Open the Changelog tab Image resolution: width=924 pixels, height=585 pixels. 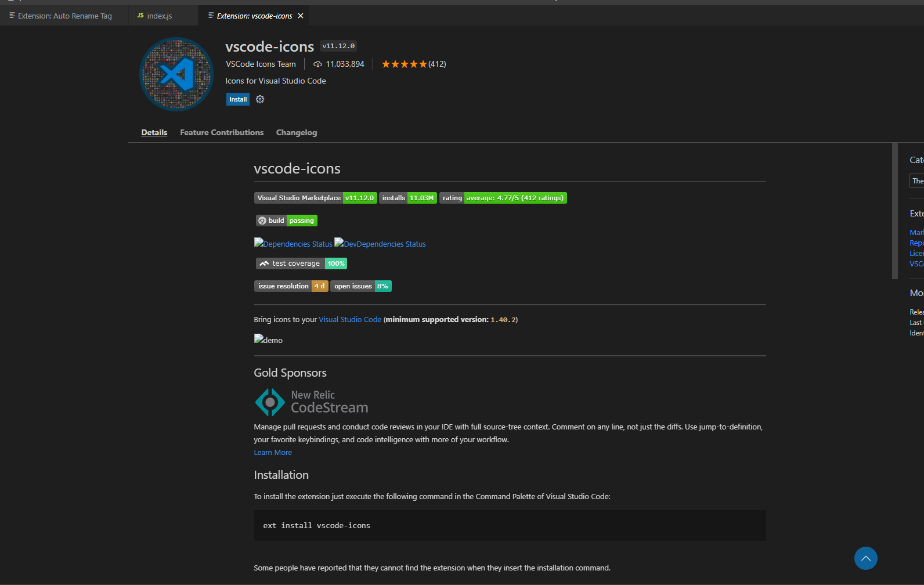tap(297, 132)
